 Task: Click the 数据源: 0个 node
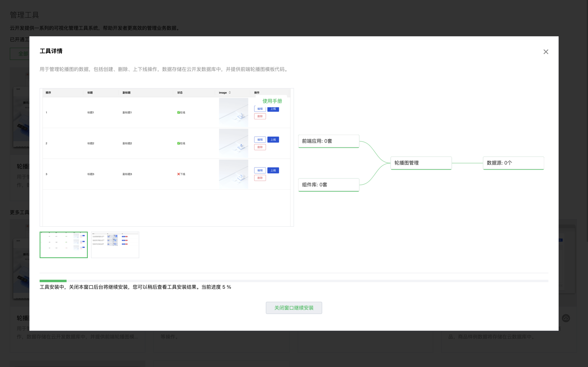point(513,163)
